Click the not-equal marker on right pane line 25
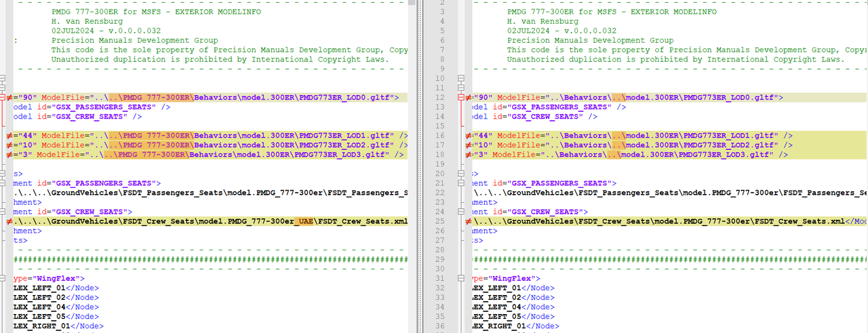The image size is (868, 333). (x=469, y=221)
